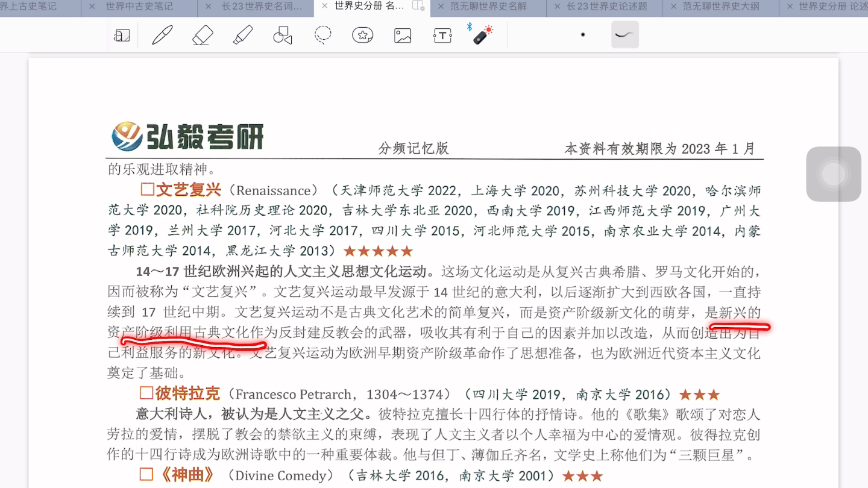Image resolution: width=868 pixels, height=488 pixels.
Task: Switch to 长23世界史名词 tab
Action: point(262,6)
